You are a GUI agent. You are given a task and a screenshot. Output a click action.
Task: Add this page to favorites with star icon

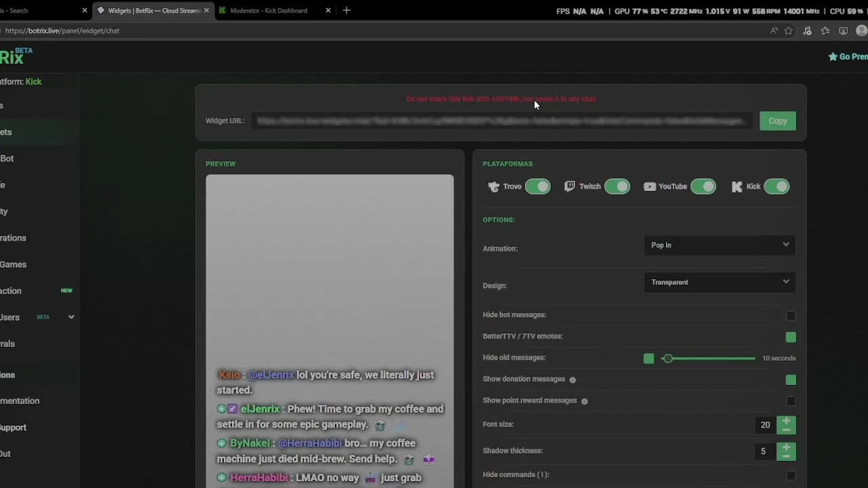pos(789,30)
